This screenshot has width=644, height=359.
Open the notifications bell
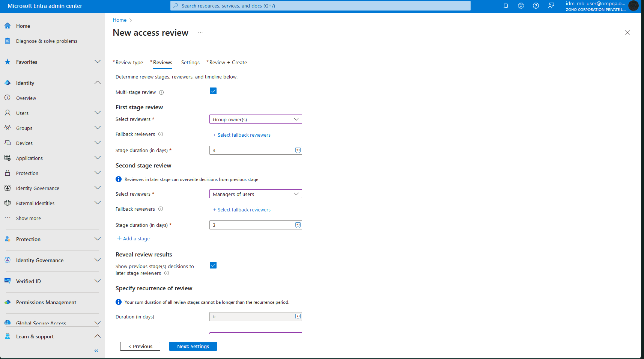tap(506, 6)
